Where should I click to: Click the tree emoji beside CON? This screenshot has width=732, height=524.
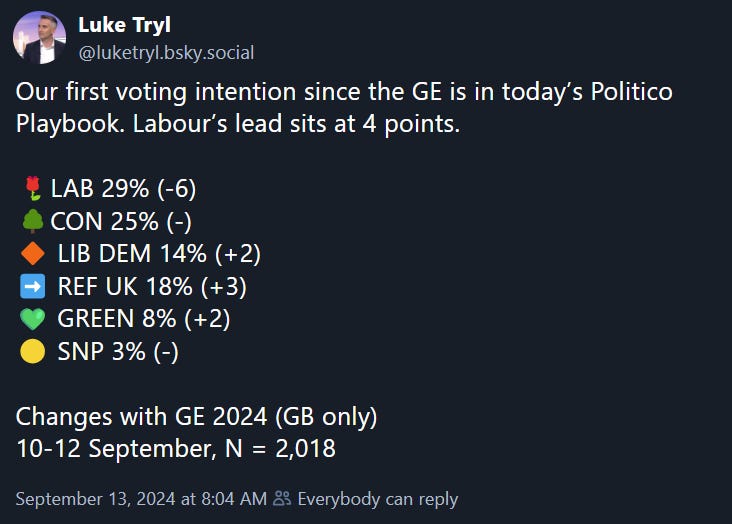(32, 220)
